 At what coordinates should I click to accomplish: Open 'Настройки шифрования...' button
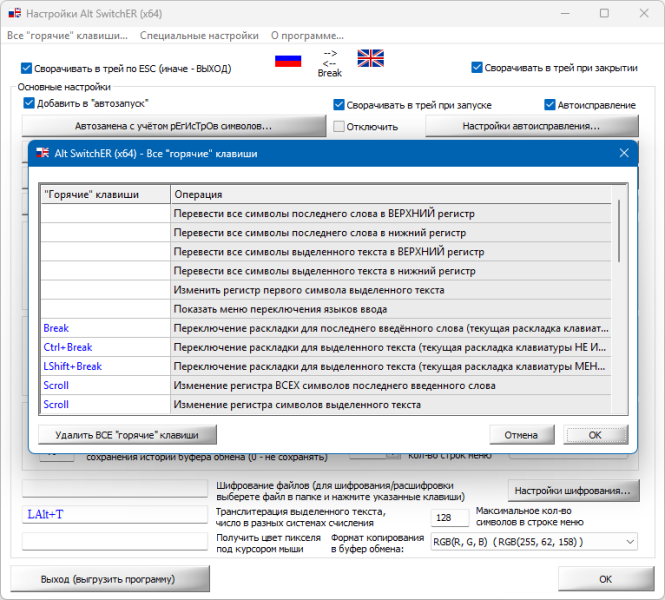point(573,491)
